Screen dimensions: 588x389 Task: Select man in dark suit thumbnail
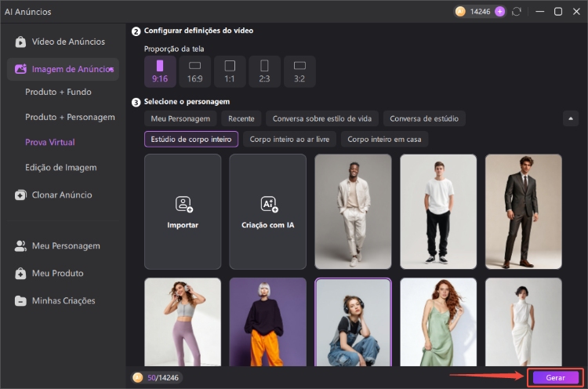pyautogui.click(x=524, y=212)
